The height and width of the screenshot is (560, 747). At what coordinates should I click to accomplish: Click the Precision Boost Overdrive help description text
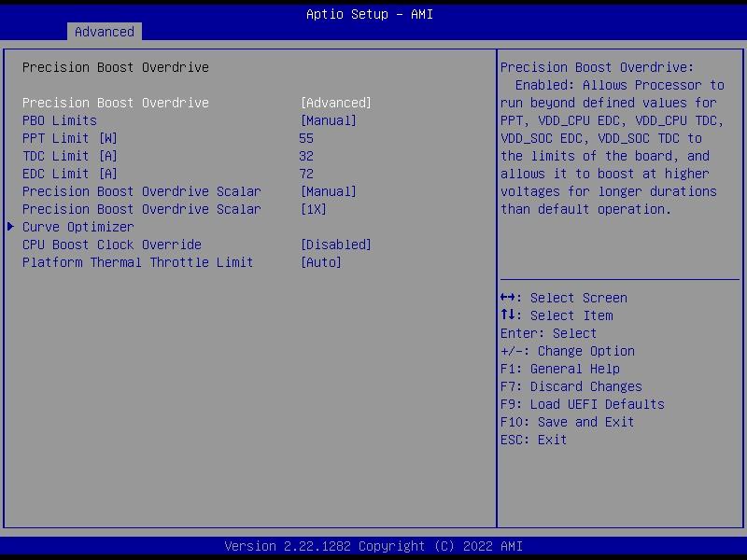click(613, 138)
